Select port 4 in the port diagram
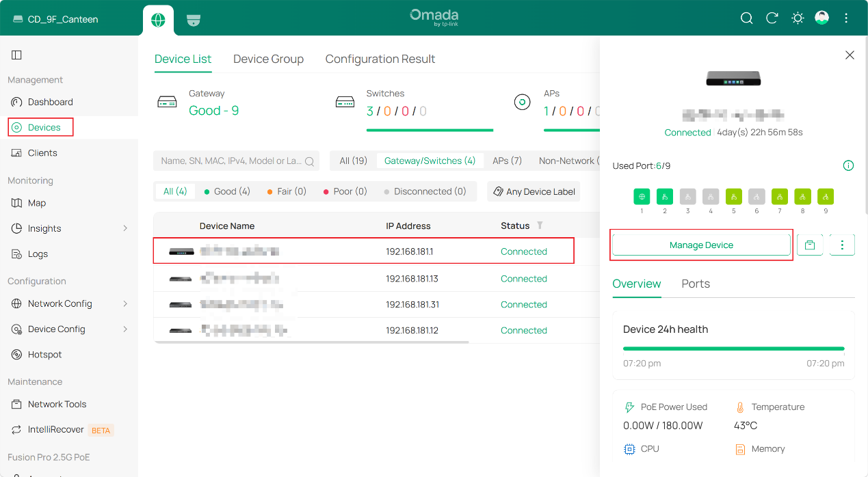This screenshot has height=477, width=868. pos(711,197)
